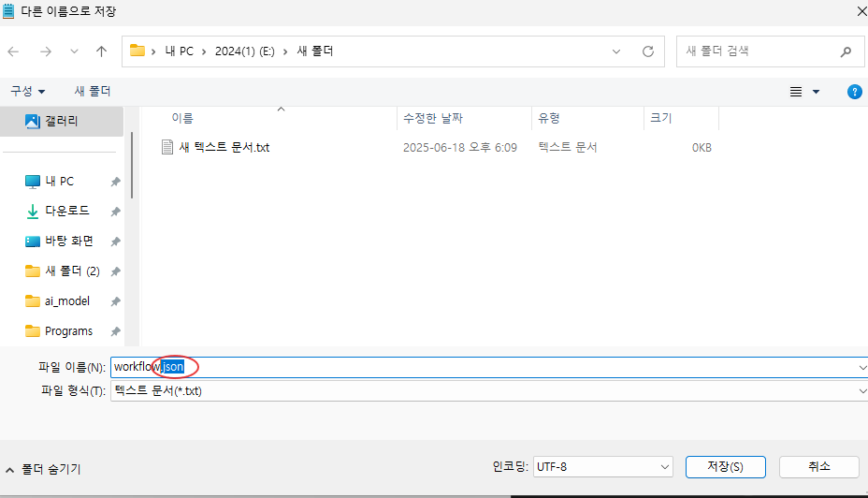Screen dimensions: 868x498
Task: Unpin 내 PC via pin icon
Action: pyautogui.click(x=115, y=182)
